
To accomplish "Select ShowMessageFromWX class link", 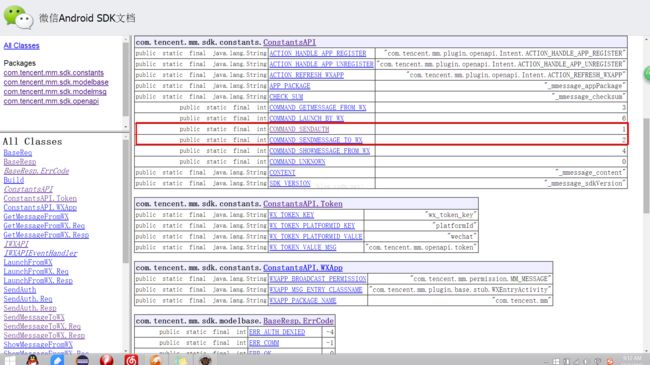I will click(x=38, y=344).
